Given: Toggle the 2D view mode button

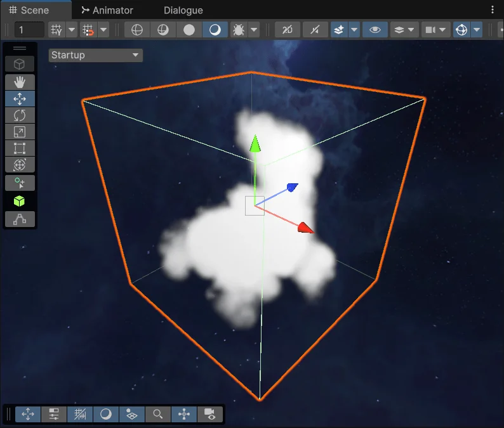Looking at the screenshot, I should [288, 30].
